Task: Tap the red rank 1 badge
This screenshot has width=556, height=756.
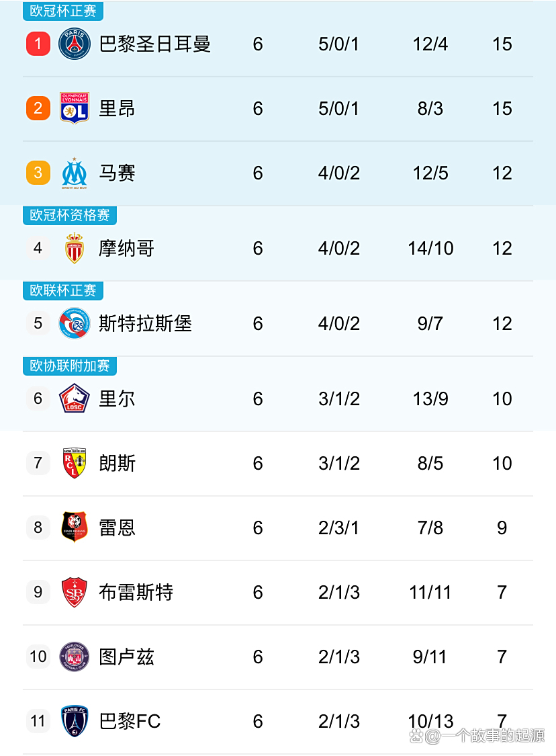Action: pos(38,44)
